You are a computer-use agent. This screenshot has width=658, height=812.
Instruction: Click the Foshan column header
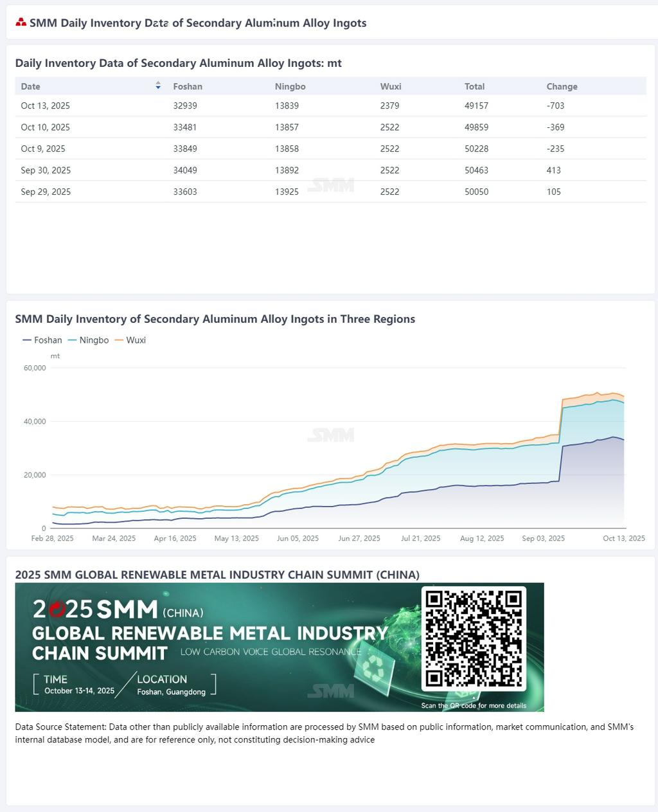[x=188, y=86]
